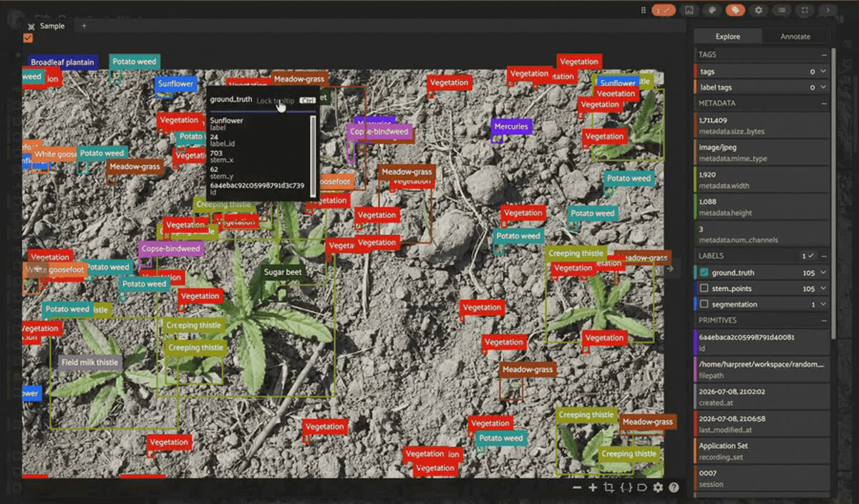Screen dimensions: 859x504
Task: Click the list view icon in top toolbar
Action: pos(782,10)
